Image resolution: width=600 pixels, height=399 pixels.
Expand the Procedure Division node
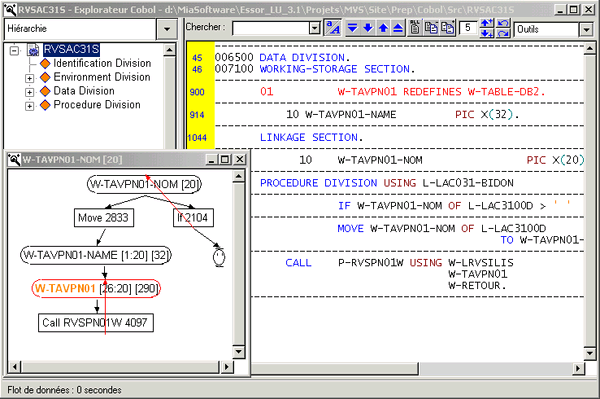[29, 106]
